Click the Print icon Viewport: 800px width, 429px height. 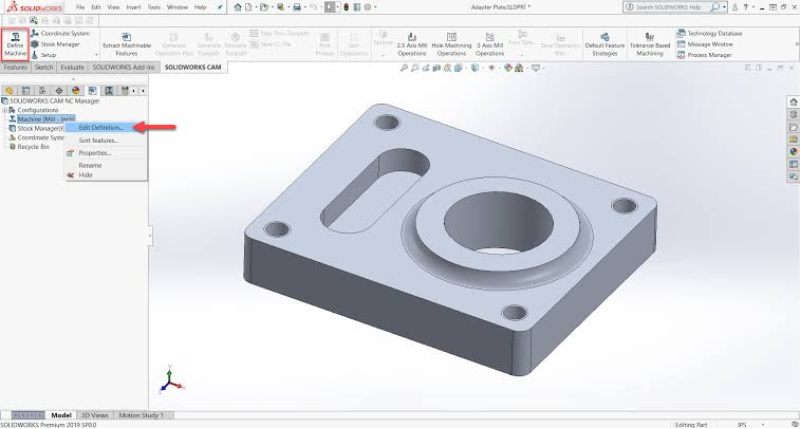pyautogui.click(x=297, y=7)
